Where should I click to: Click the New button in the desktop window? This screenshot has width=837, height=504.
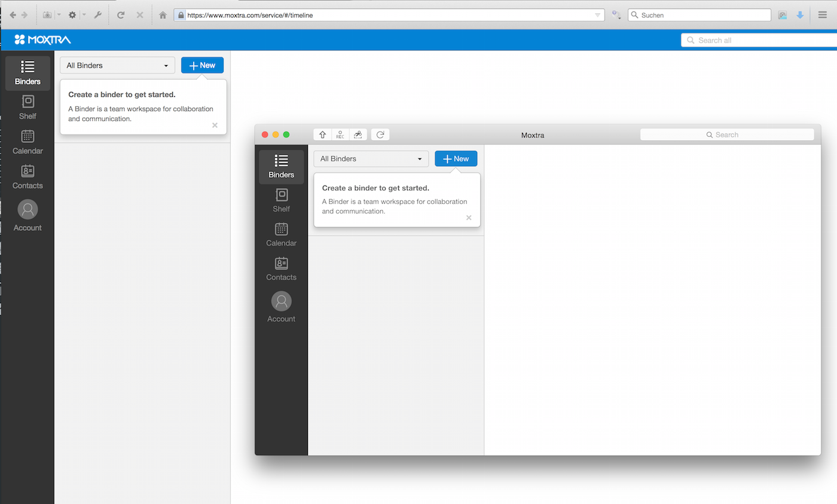(456, 159)
